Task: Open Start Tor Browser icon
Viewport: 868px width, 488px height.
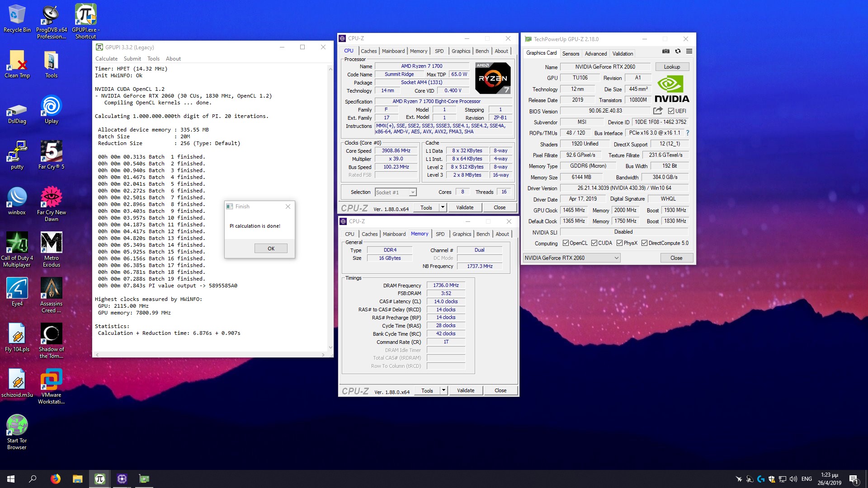Action: [17, 432]
